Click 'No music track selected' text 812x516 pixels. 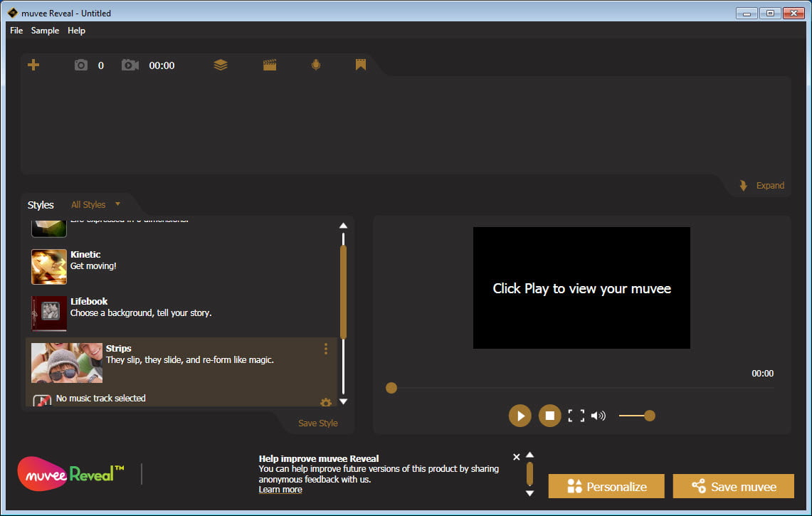coord(101,399)
